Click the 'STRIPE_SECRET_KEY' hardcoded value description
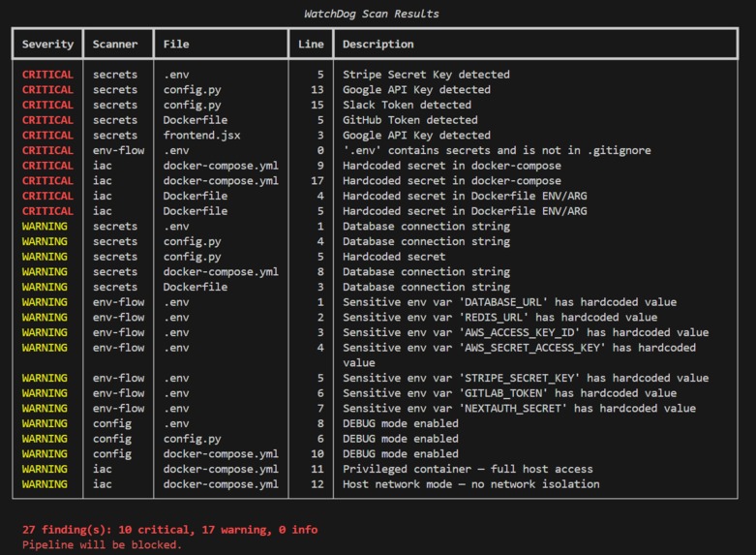This screenshot has height=555, width=756. pyautogui.click(x=526, y=378)
